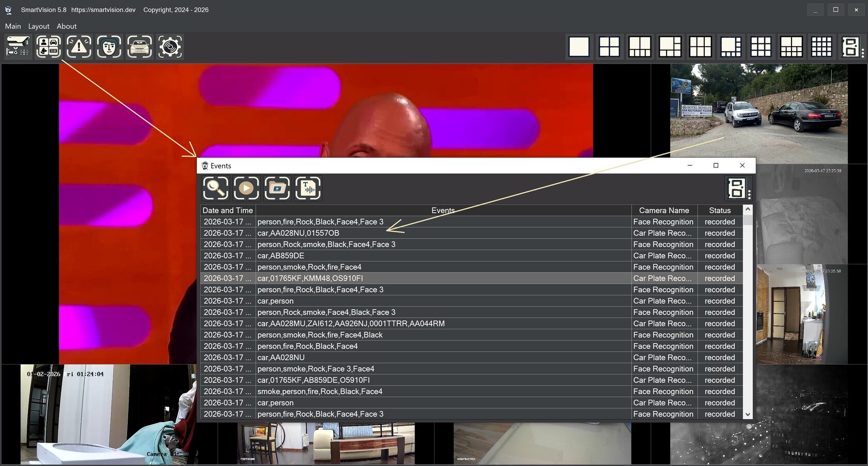Select the parking lot camera thumbnail
Screen dimensions: 868x466
[758, 114]
